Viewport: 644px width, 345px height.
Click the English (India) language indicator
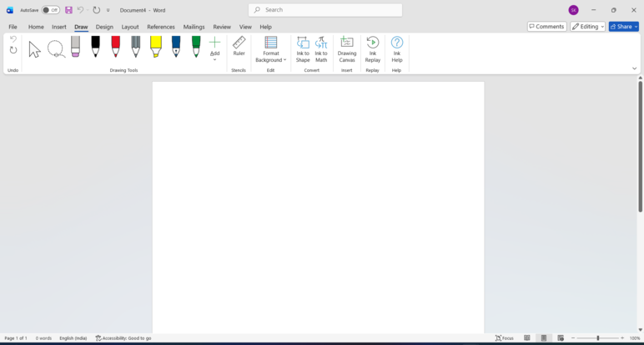(x=73, y=338)
